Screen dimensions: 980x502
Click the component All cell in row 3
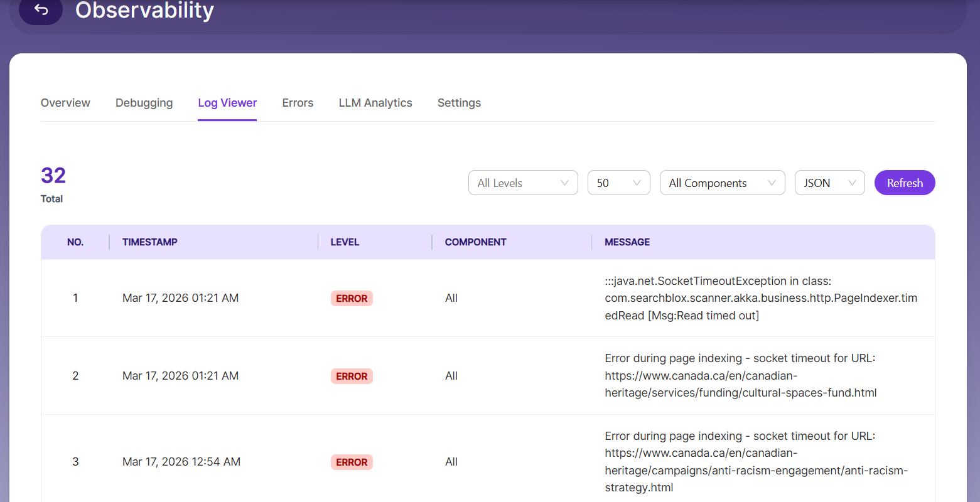coord(451,462)
